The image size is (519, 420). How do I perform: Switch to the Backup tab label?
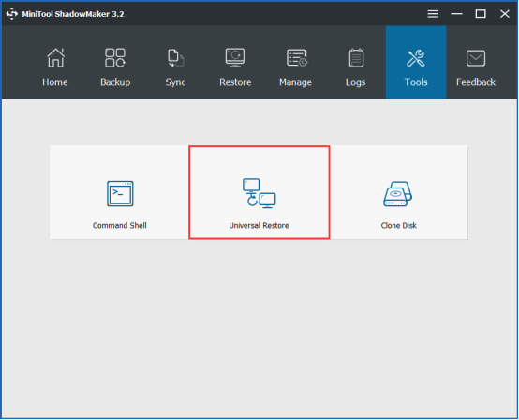115,82
